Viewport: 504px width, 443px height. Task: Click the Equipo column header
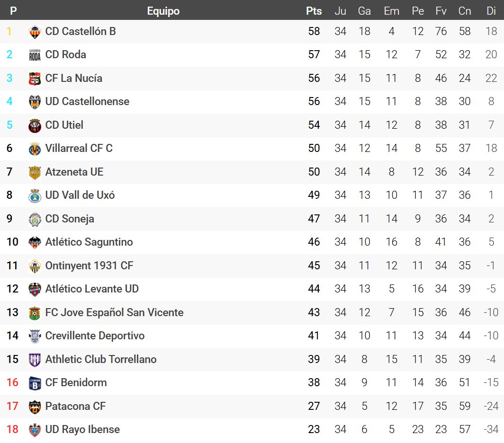point(163,11)
